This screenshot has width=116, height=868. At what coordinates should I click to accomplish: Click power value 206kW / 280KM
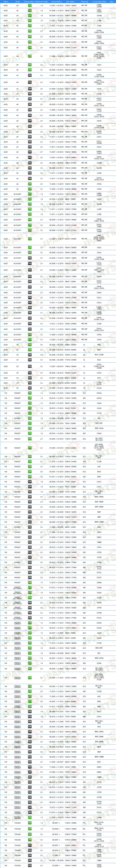(x=70, y=345)
